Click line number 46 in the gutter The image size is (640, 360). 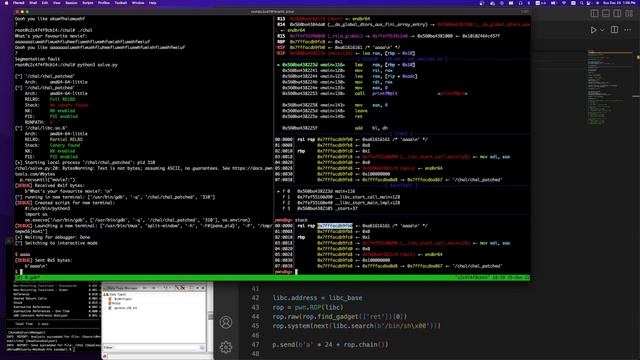point(256,335)
